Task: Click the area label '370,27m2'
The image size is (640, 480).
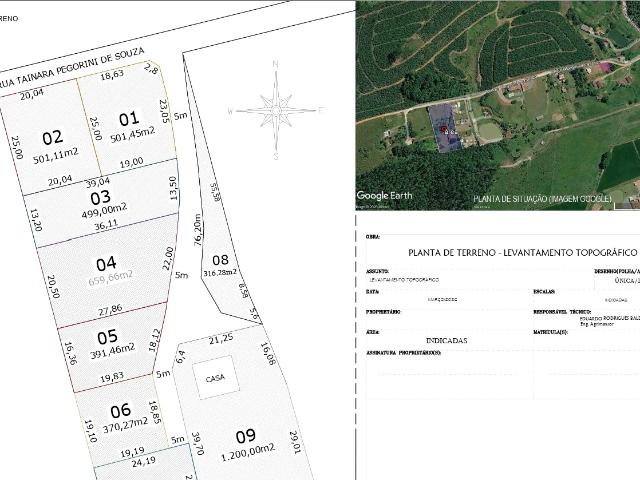Action: click(125, 425)
